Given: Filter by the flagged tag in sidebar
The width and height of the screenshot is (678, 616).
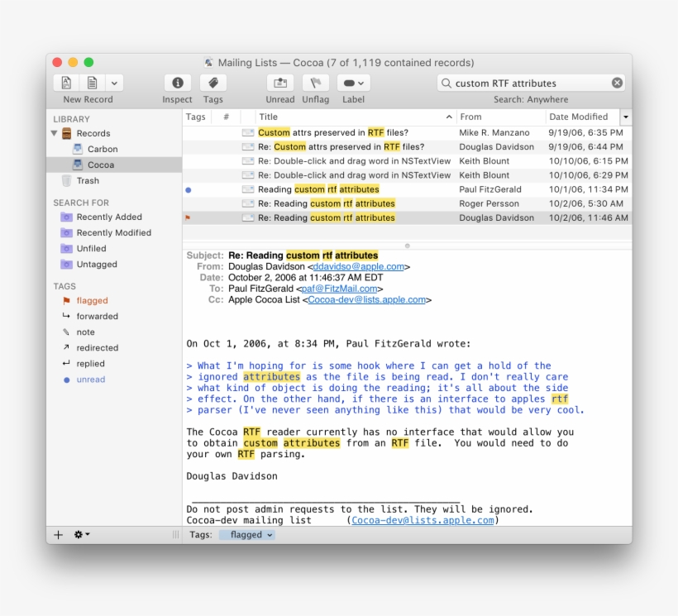Looking at the screenshot, I should coord(92,301).
